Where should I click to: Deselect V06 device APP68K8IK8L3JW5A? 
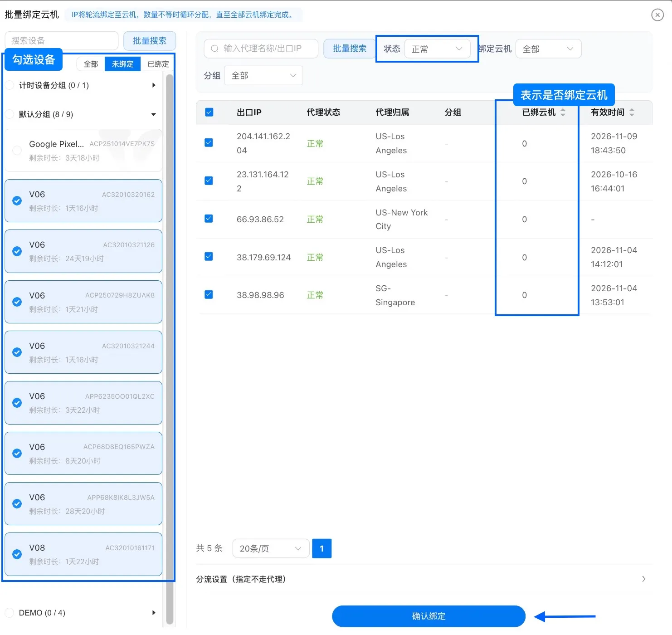[x=17, y=504]
